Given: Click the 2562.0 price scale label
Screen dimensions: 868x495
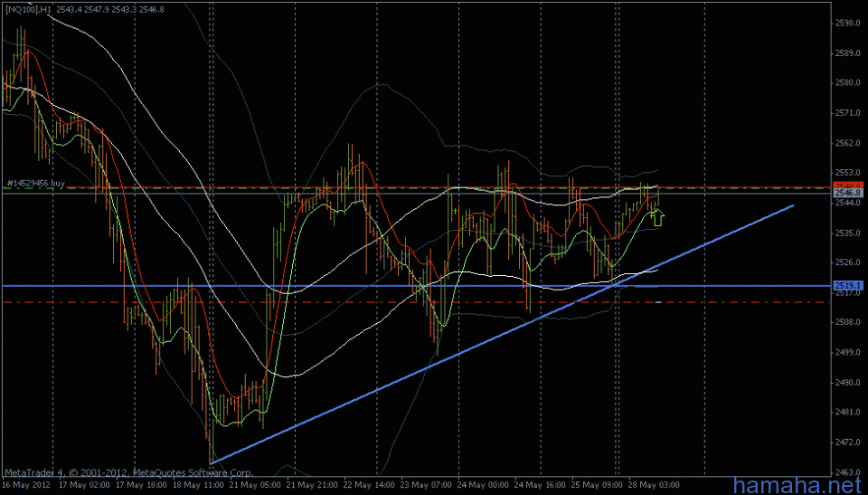Looking at the screenshot, I should [849, 143].
